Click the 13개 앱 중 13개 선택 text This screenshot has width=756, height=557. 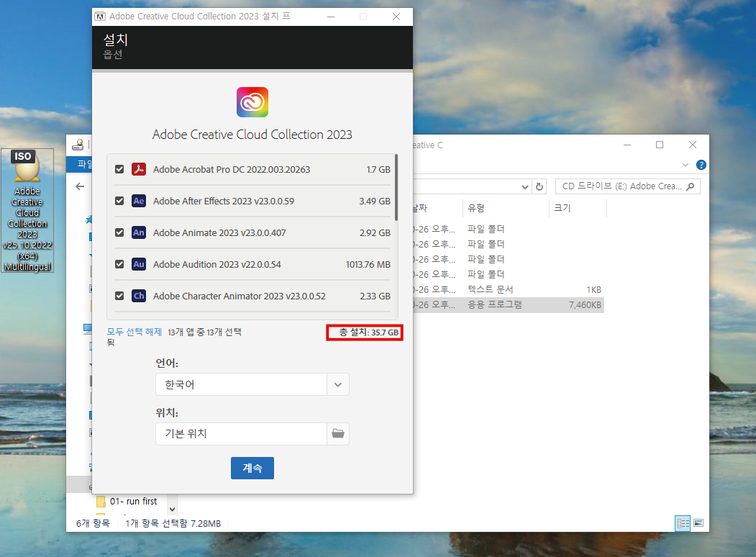click(x=204, y=332)
